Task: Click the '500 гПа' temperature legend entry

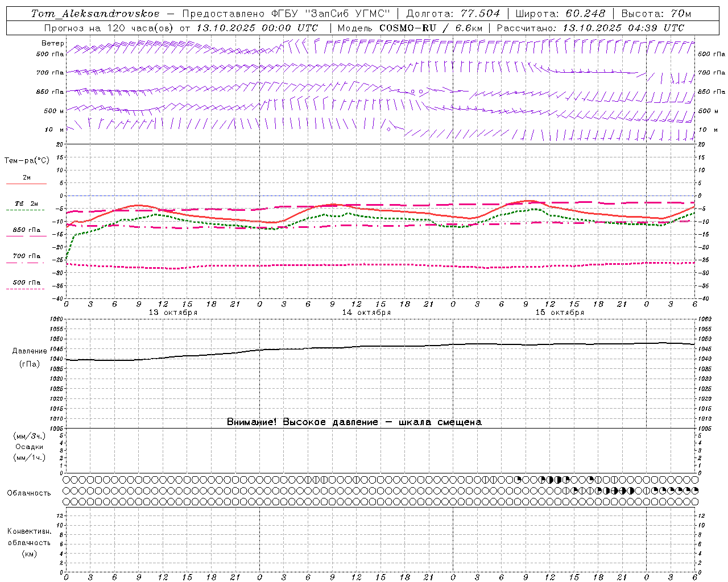Action: coord(27,282)
